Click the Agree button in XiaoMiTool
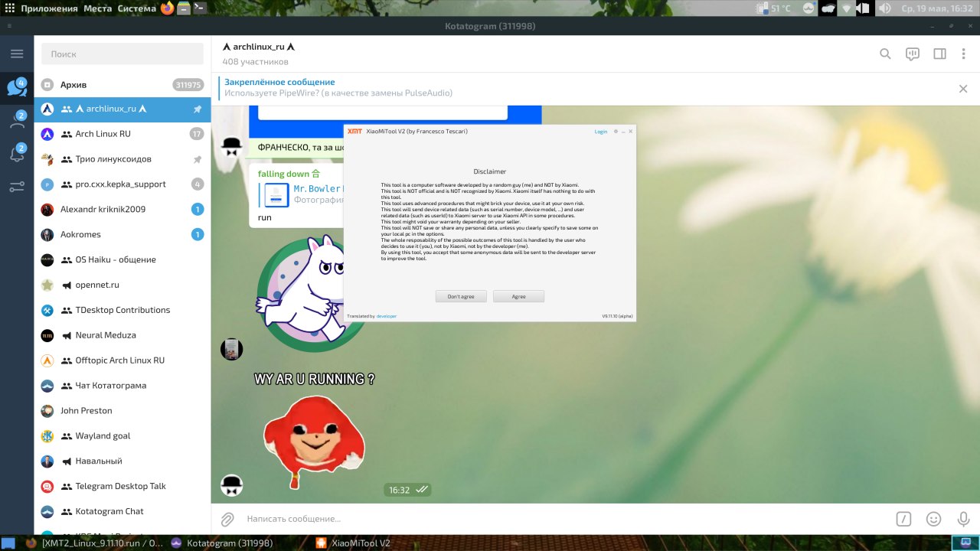980x551 pixels. click(x=518, y=296)
